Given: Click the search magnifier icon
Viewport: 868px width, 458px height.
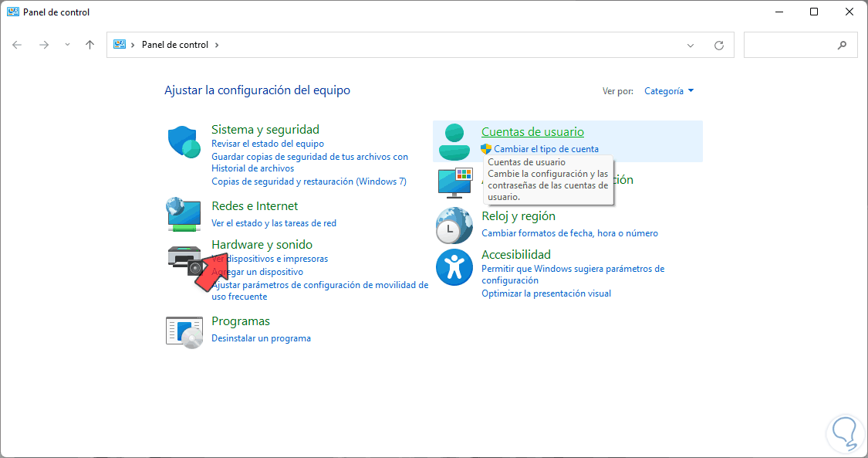Looking at the screenshot, I should pyautogui.click(x=842, y=46).
